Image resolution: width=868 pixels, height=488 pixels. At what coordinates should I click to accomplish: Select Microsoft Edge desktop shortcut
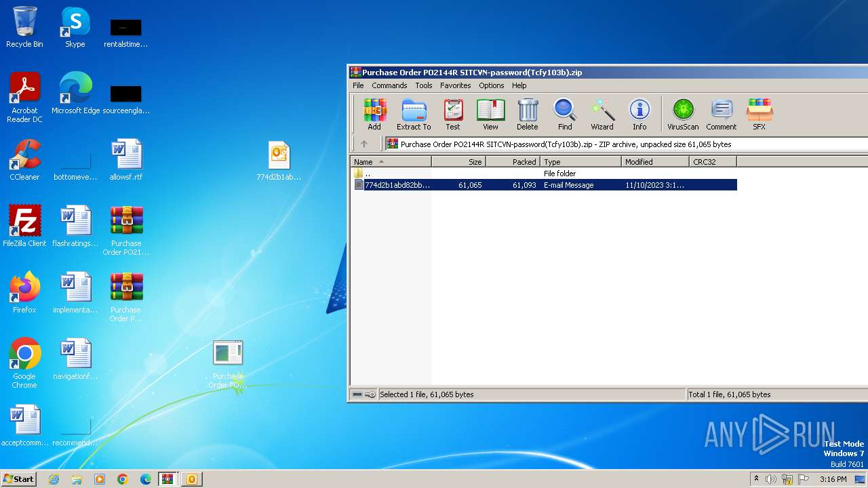click(75, 94)
